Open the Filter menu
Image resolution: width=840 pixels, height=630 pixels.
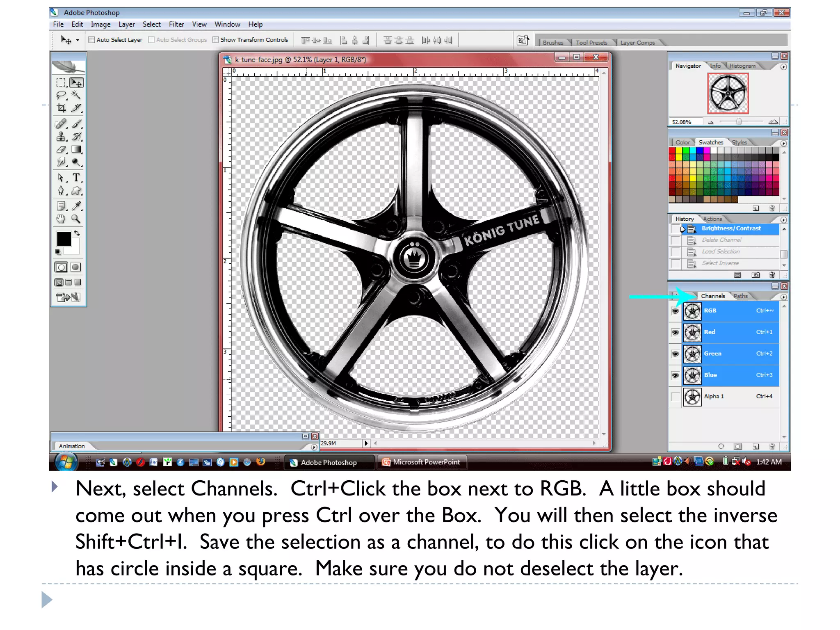(176, 24)
